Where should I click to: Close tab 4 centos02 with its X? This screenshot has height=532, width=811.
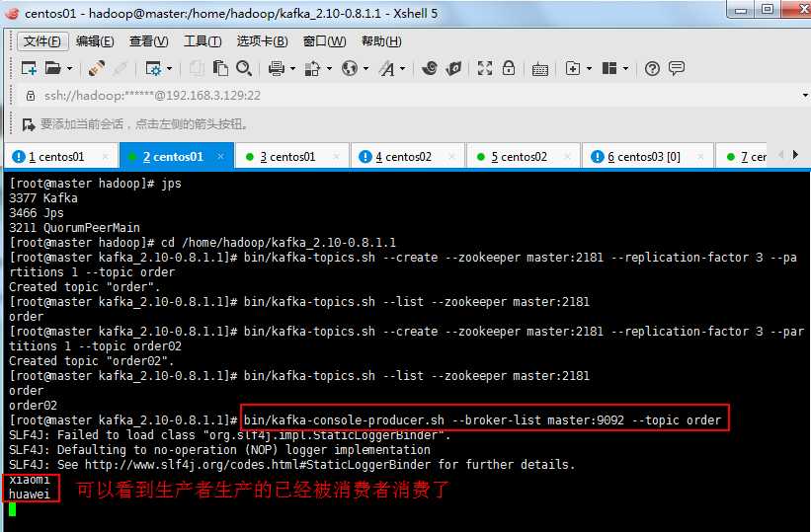[x=452, y=156]
